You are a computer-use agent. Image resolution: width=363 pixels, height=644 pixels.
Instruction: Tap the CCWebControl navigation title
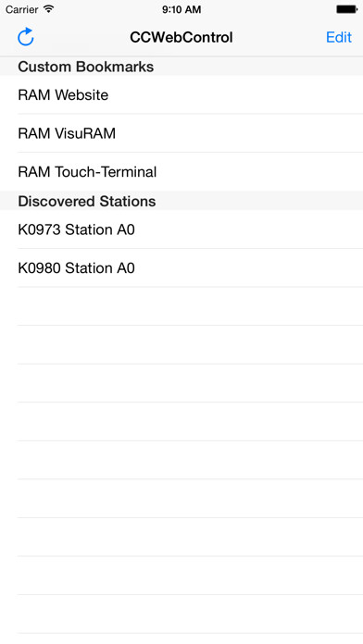tap(181, 37)
